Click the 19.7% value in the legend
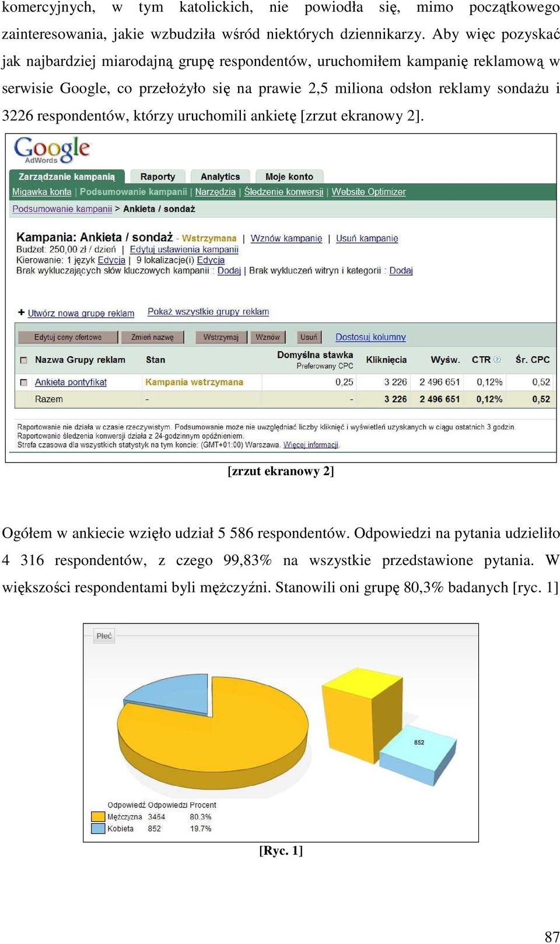The image size is (560, 944). (200, 829)
